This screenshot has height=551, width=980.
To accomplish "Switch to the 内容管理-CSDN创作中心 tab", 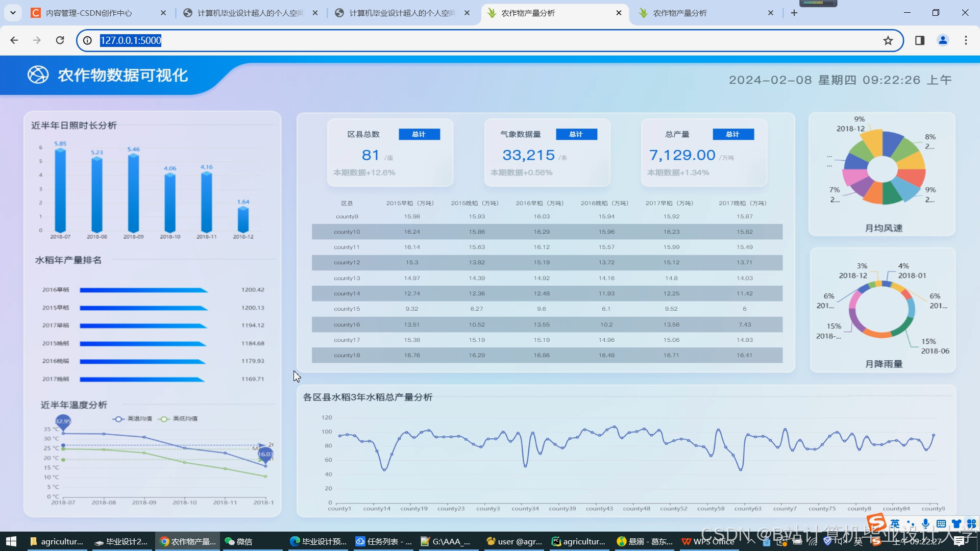I will (89, 13).
